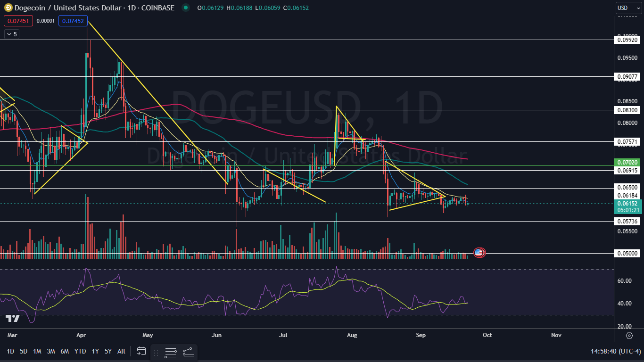Click the 0.06500 price axis label
Screen dimensions: 644x362
(628, 187)
